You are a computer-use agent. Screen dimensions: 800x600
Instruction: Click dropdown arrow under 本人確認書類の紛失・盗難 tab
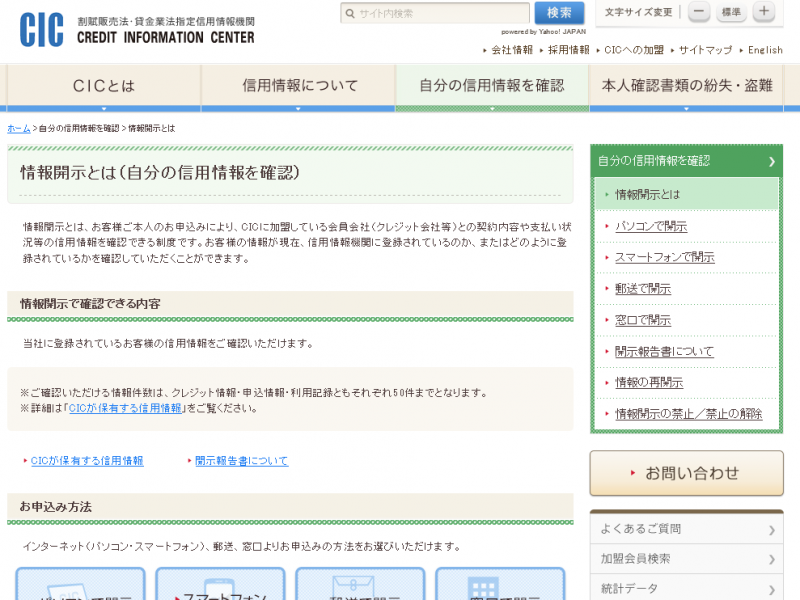686,109
